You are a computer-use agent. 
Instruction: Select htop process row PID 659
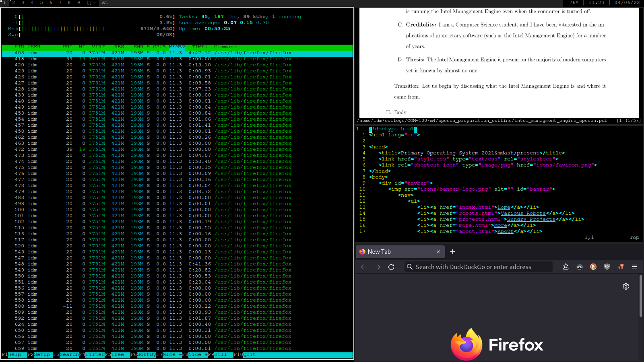177,348
